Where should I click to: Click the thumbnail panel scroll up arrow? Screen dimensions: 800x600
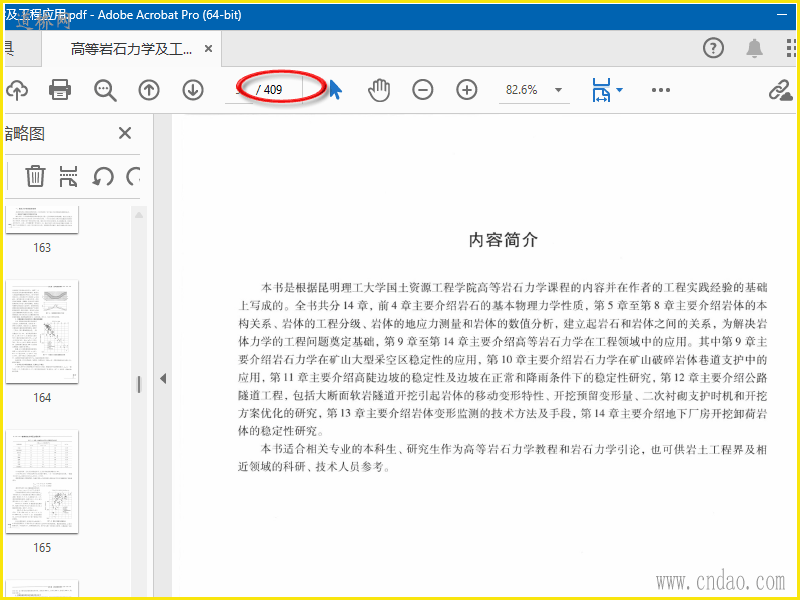click(x=139, y=215)
